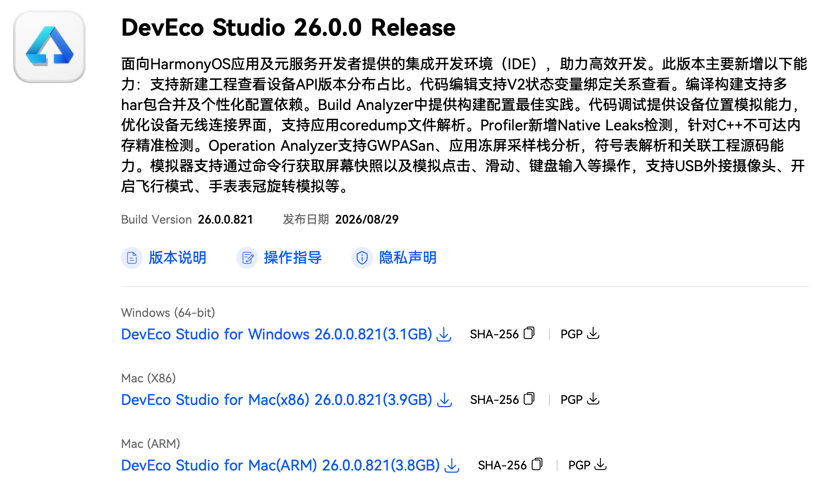The width and height of the screenshot is (830, 504).
Task: Copy SHA-256 for the Windows package
Action: (529, 333)
